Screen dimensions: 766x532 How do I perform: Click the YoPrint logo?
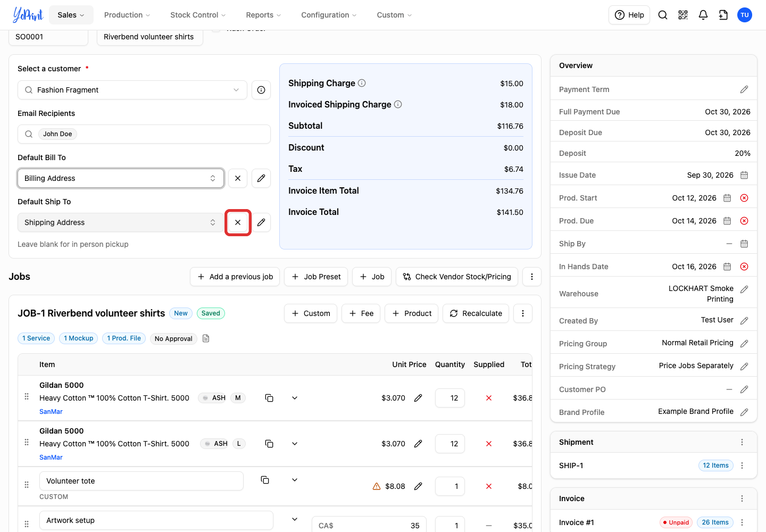(x=28, y=15)
